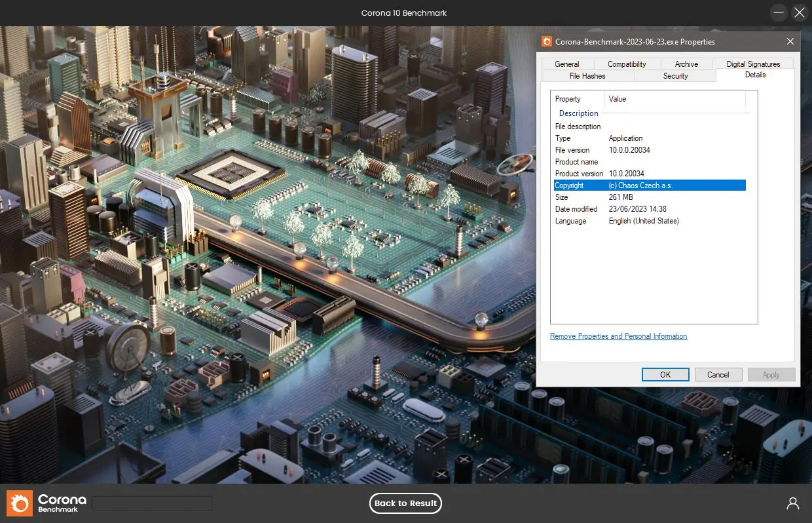Click the user account icon
This screenshot has width=812, height=523.
(x=792, y=503)
